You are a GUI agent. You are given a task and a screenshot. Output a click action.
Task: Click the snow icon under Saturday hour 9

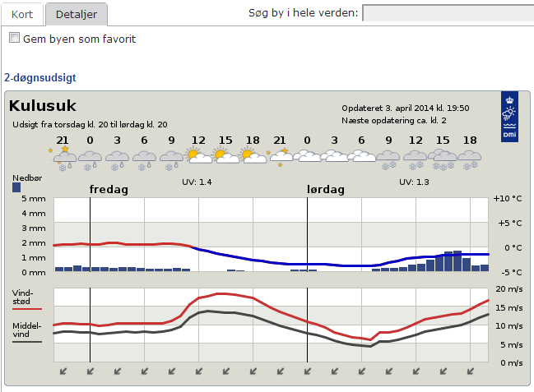[388, 160]
